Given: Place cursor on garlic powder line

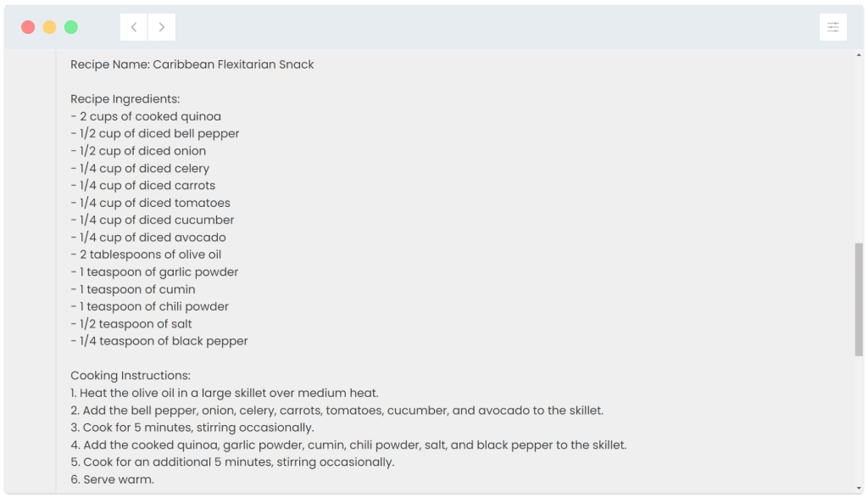Looking at the screenshot, I should [154, 272].
